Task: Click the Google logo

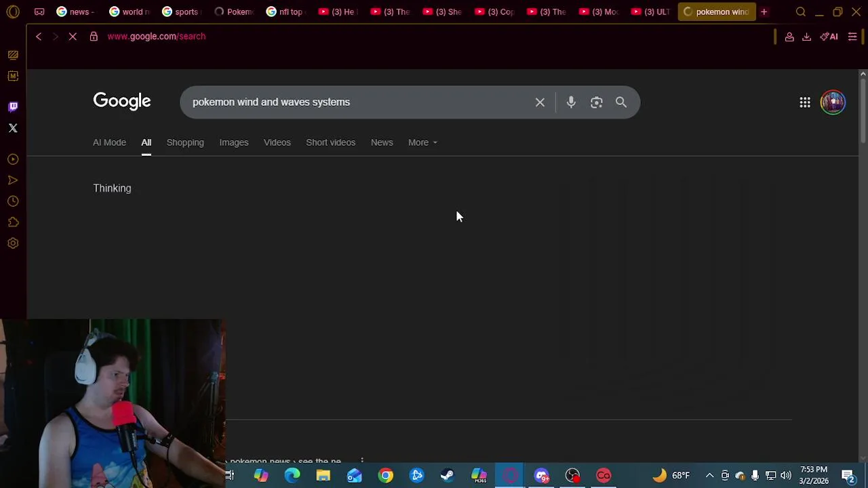Action: tap(122, 102)
